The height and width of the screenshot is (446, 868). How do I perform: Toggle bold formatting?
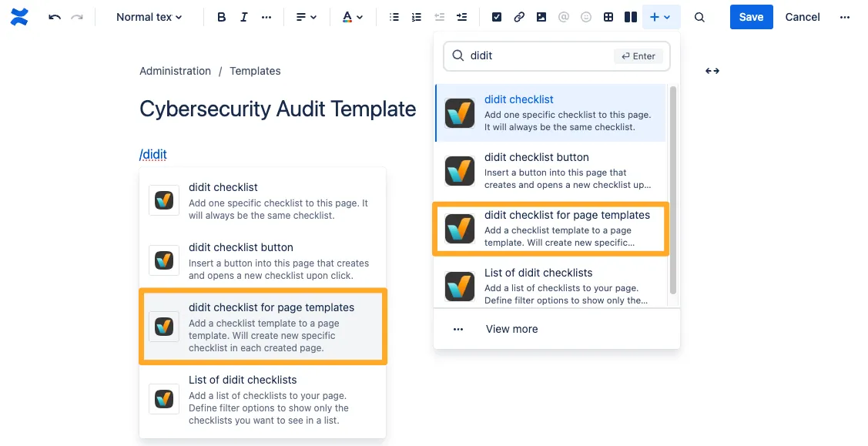coord(222,17)
